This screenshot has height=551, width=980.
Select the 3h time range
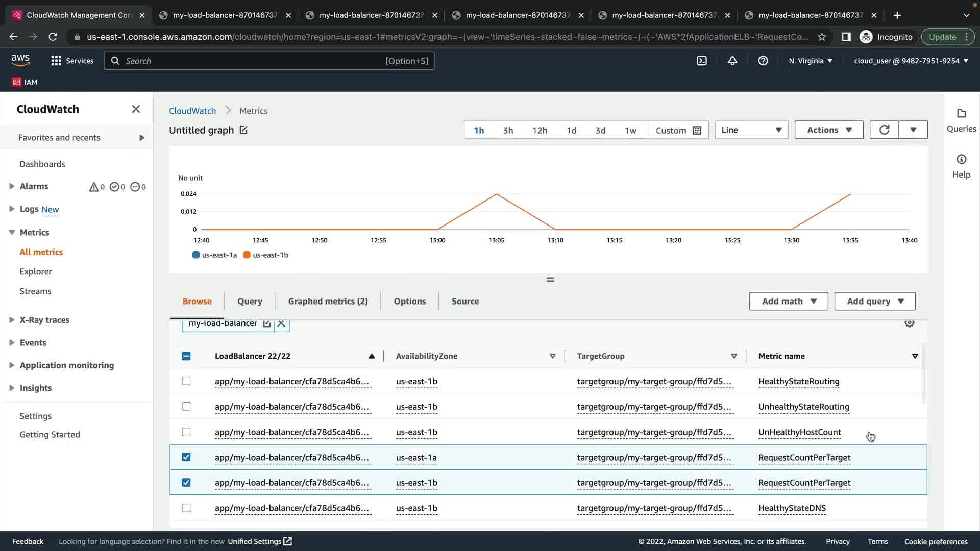tap(508, 131)
